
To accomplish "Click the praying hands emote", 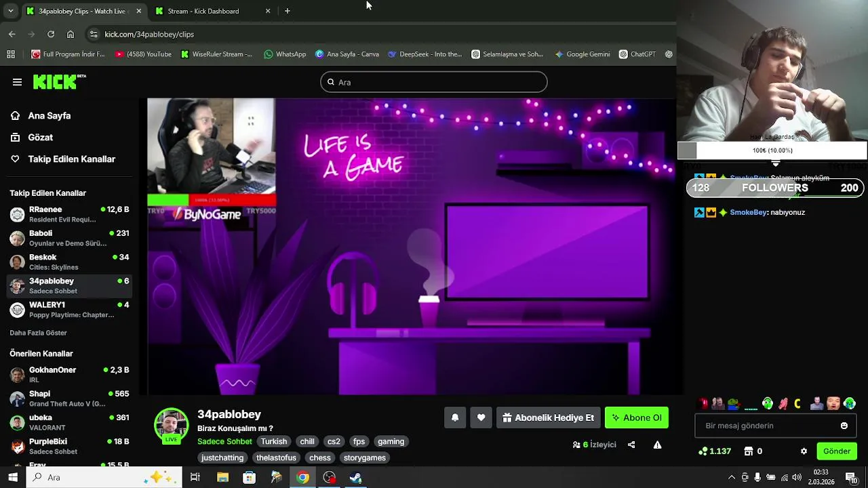I will 783,403.
